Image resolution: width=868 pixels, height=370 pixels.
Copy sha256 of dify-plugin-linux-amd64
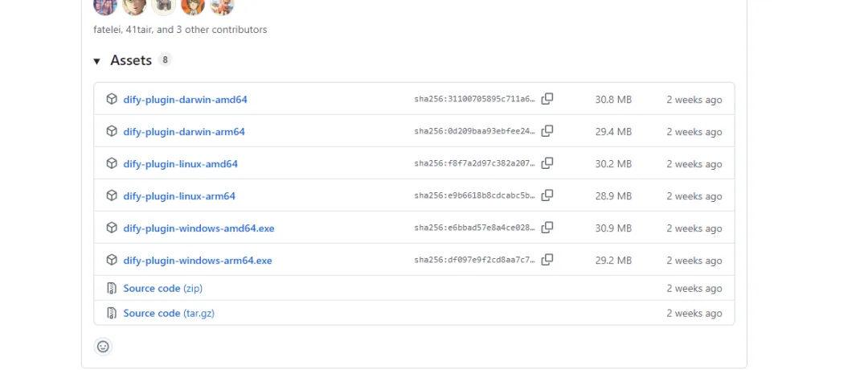[547, 163]
